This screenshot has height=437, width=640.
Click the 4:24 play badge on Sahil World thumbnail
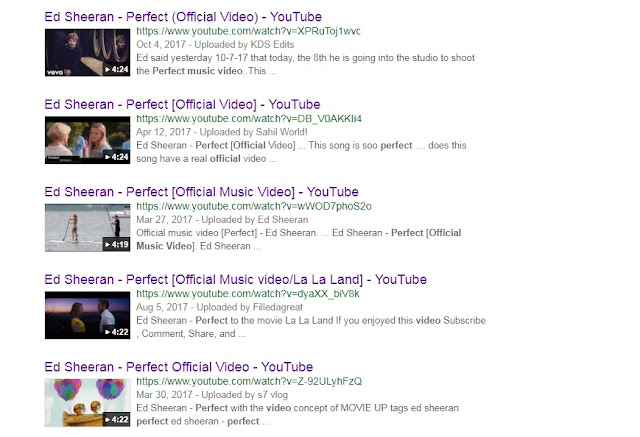[x=116, y=157]
